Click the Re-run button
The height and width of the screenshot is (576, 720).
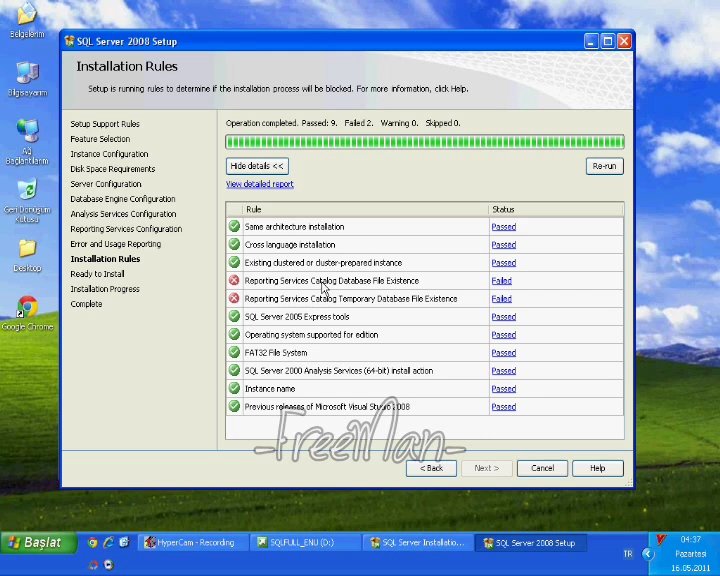coord(604,166)
